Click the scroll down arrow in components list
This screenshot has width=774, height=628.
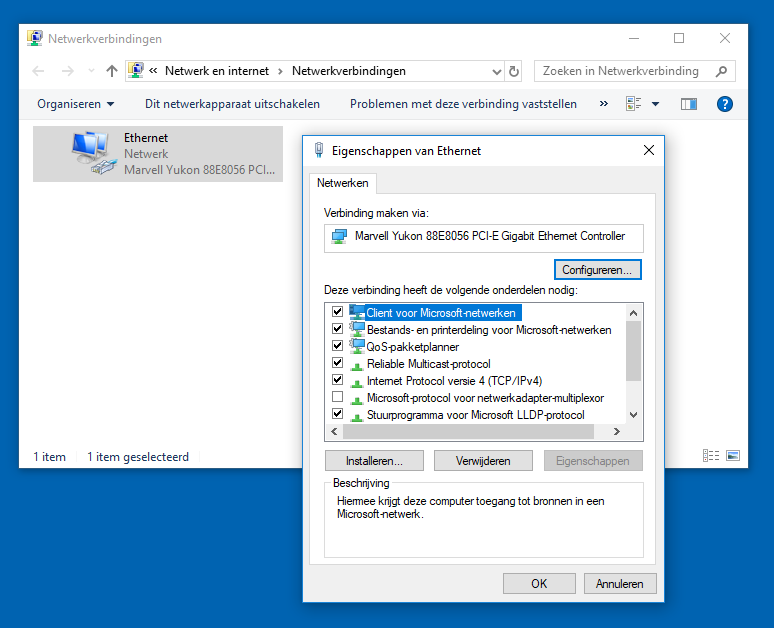(x=634, y=415)
